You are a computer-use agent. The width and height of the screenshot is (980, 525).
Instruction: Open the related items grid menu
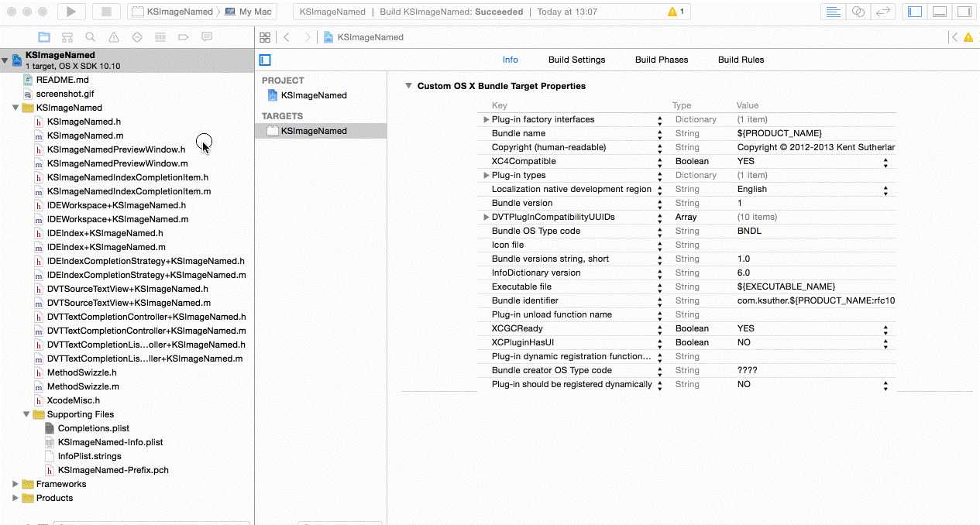[265, 37]
